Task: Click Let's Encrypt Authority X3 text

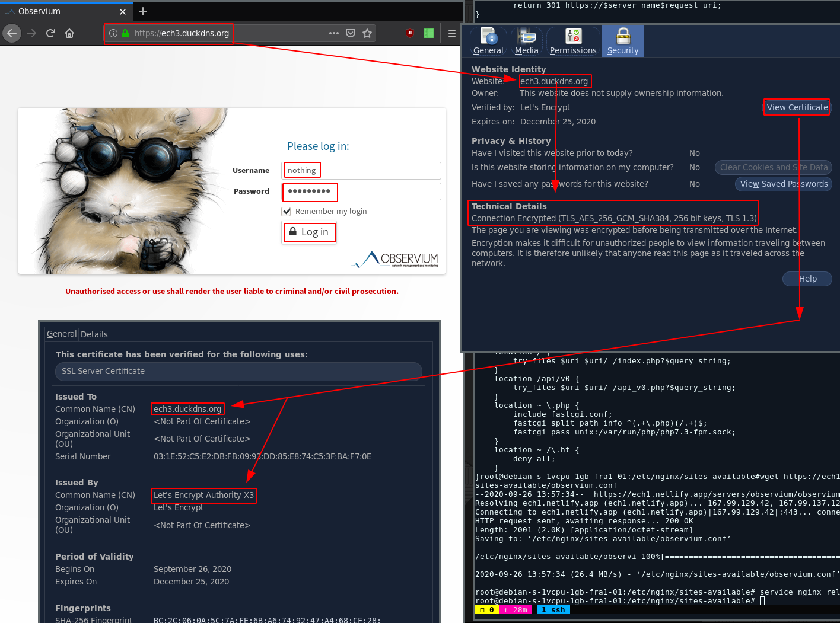Action: (x=203, y=495)
